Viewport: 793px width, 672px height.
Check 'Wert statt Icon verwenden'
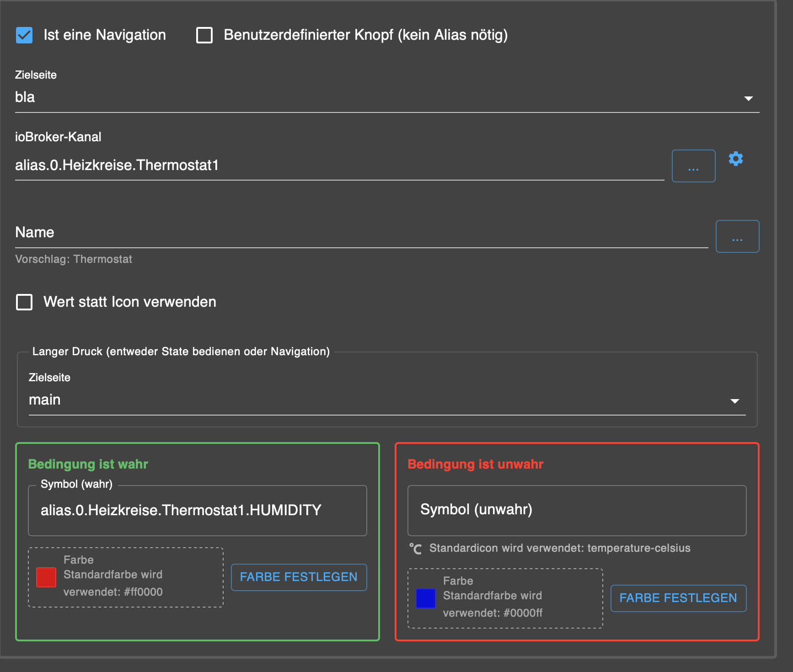point(24,302)
